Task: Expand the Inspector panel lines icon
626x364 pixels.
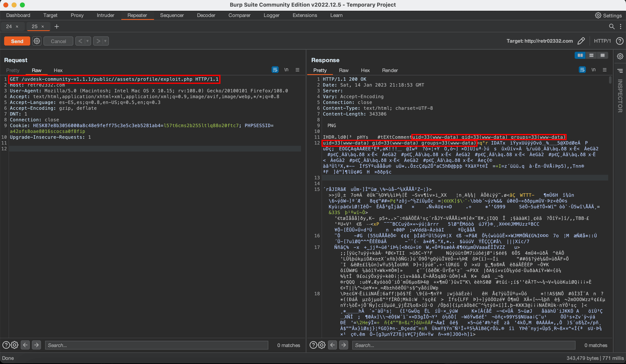Action: coord(620,71)
